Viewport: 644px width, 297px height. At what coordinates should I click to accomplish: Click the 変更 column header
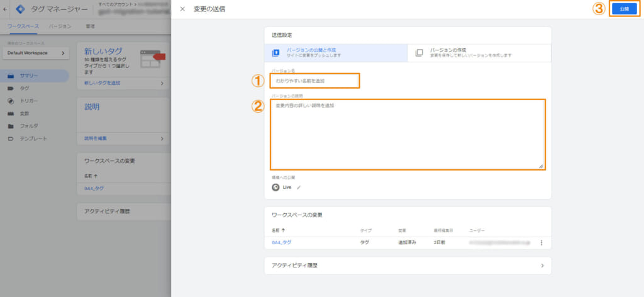402,230
